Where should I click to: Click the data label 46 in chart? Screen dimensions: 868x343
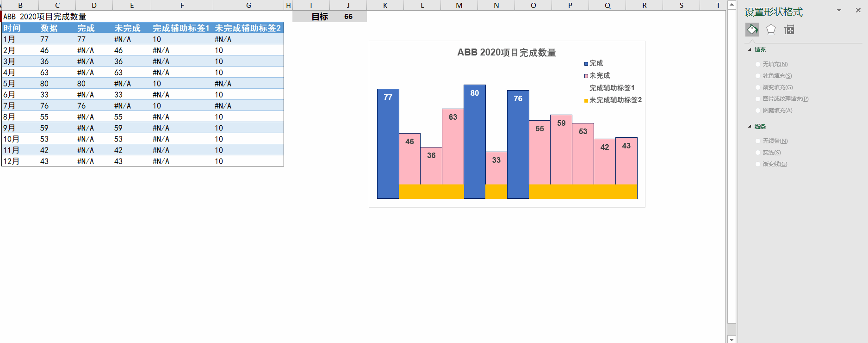coord(409,142)
